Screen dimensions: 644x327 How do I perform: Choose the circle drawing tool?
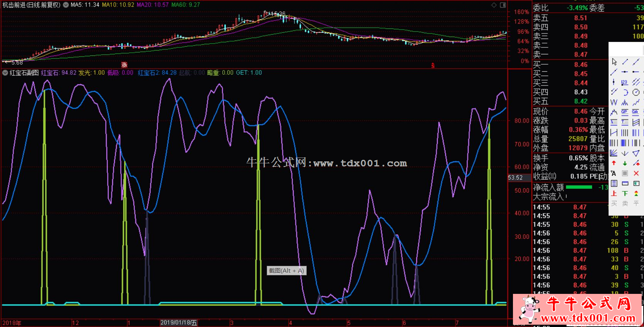pyautogui.click(x=636, y=92)
